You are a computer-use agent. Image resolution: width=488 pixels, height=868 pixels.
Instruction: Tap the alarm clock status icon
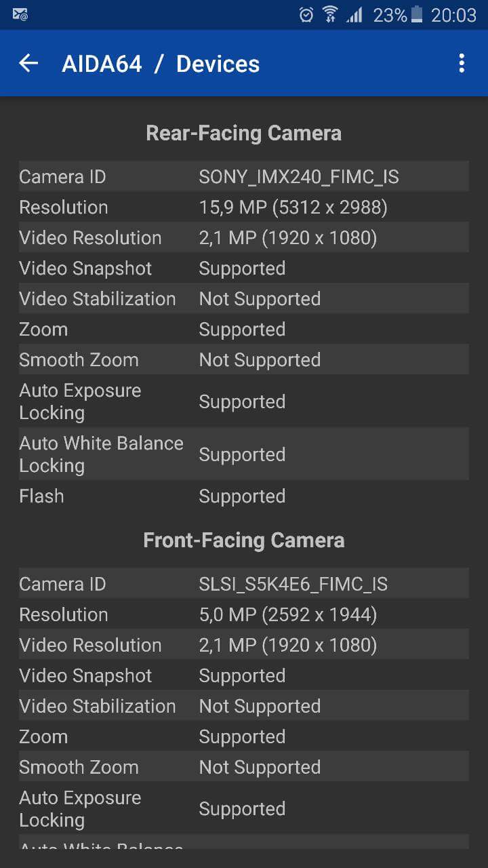point(306,15)
